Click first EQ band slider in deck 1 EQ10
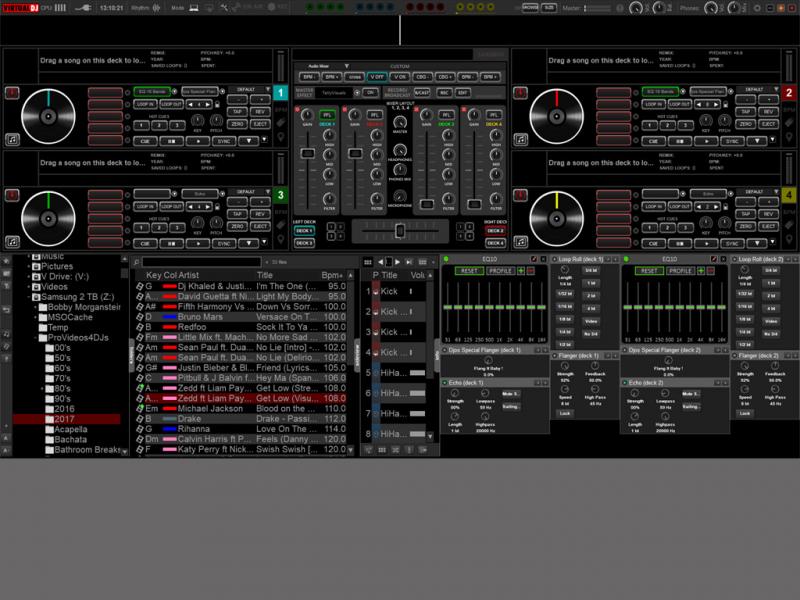800x600 pixels. coord(447,307)
